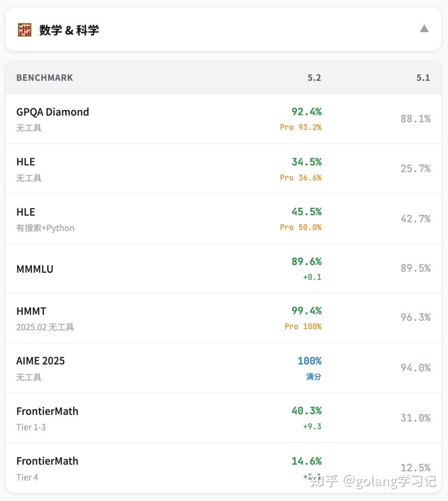Click the 40.3% FrontierMath score
This screenshot has height=501, width=448.
click(x=307, y=410)
